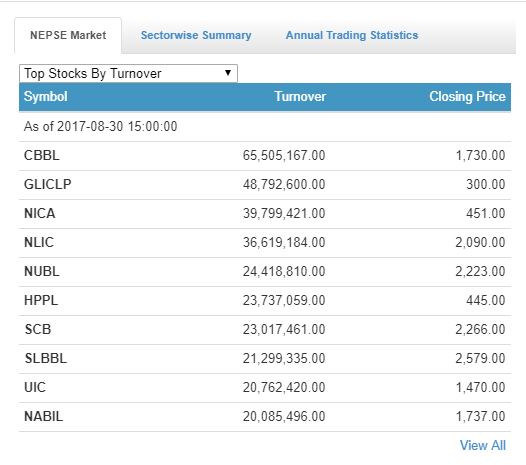Open the Annual Trading Statistics tab
Viewport: 526px width, 465px height.
tap(352, 35)
